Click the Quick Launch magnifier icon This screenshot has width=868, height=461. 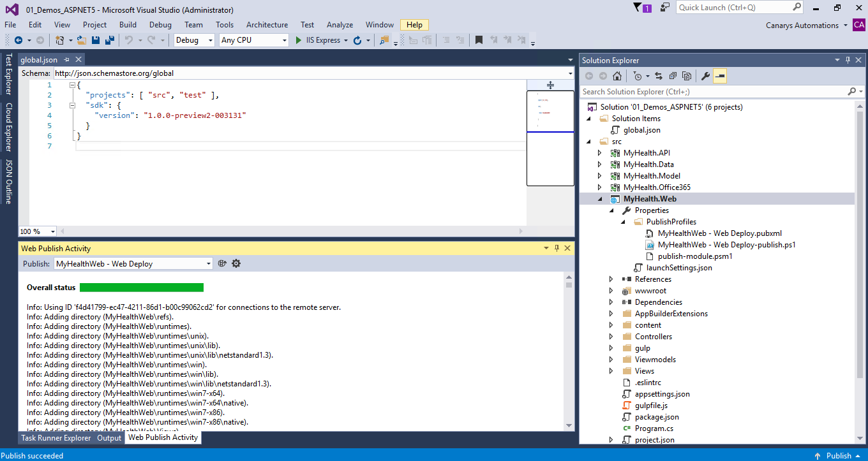pyautogui.click(x=797, y=7)
